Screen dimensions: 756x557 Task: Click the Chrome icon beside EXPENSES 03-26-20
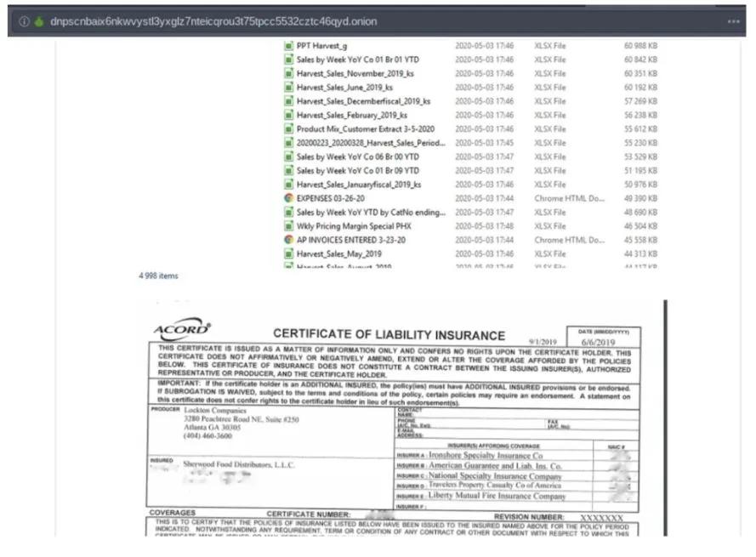pyautogui.click(x=289, y=198)
